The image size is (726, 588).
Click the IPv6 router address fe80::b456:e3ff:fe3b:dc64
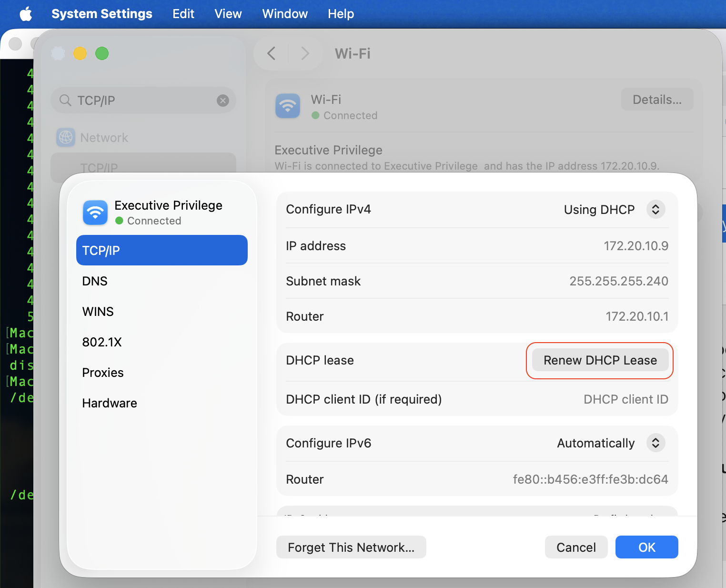point(590,479)
